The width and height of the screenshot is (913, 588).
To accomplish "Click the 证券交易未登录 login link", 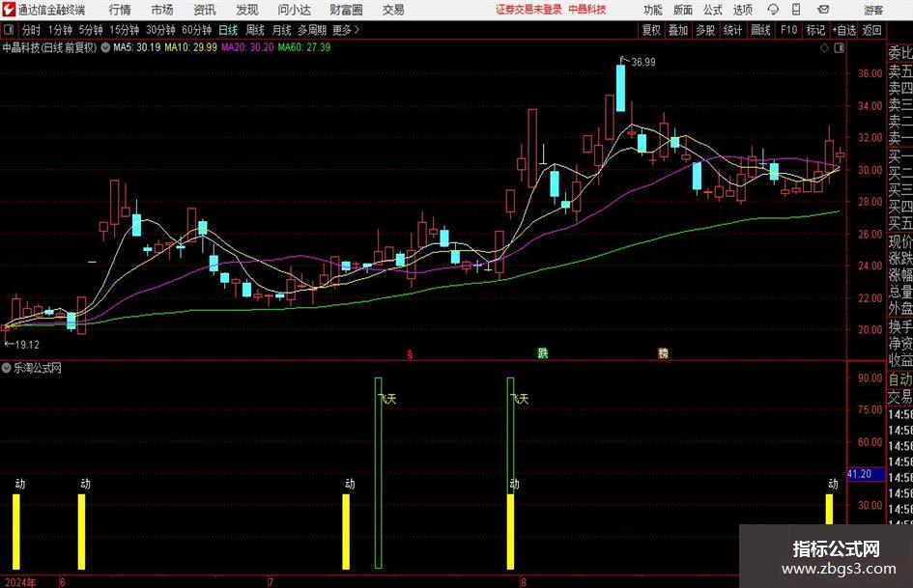I will pyautogui.click(x=529, y=10).
